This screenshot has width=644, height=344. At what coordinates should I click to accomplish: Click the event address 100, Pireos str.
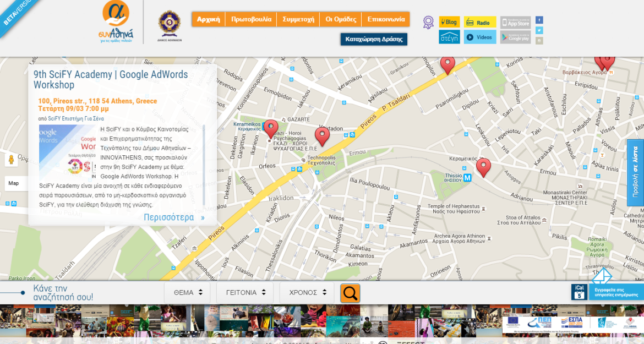coord(97,101)
